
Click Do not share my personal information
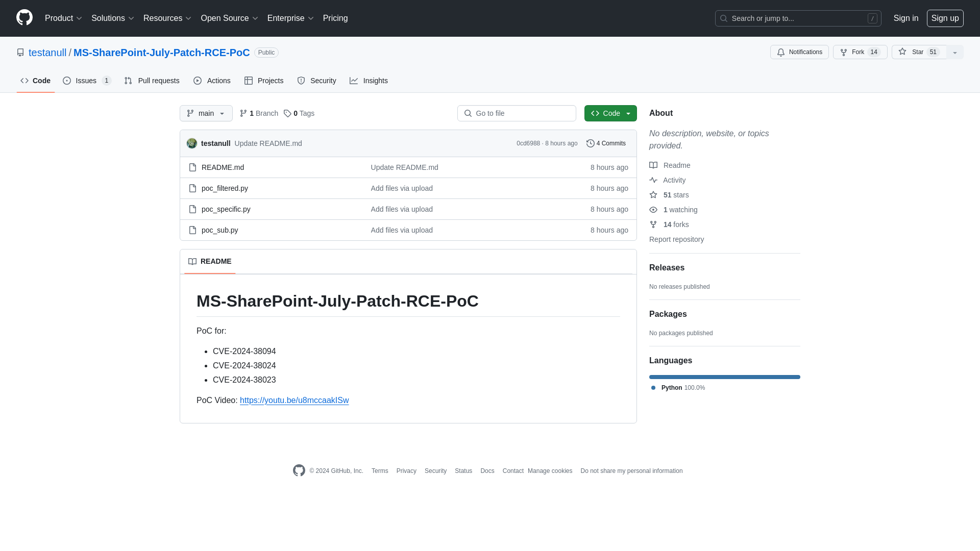point(631,471)
